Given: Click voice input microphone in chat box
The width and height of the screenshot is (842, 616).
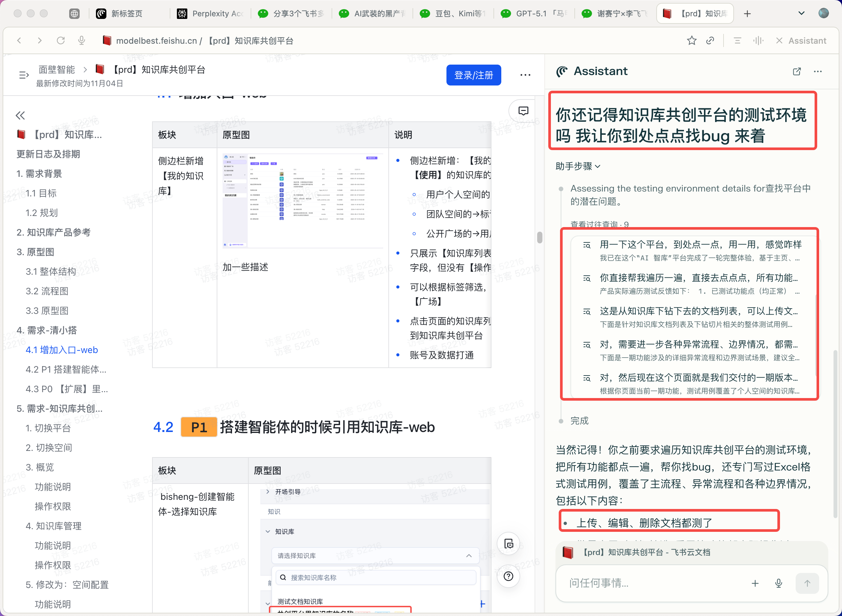Looking at the screenshot, I should [779, 583].
